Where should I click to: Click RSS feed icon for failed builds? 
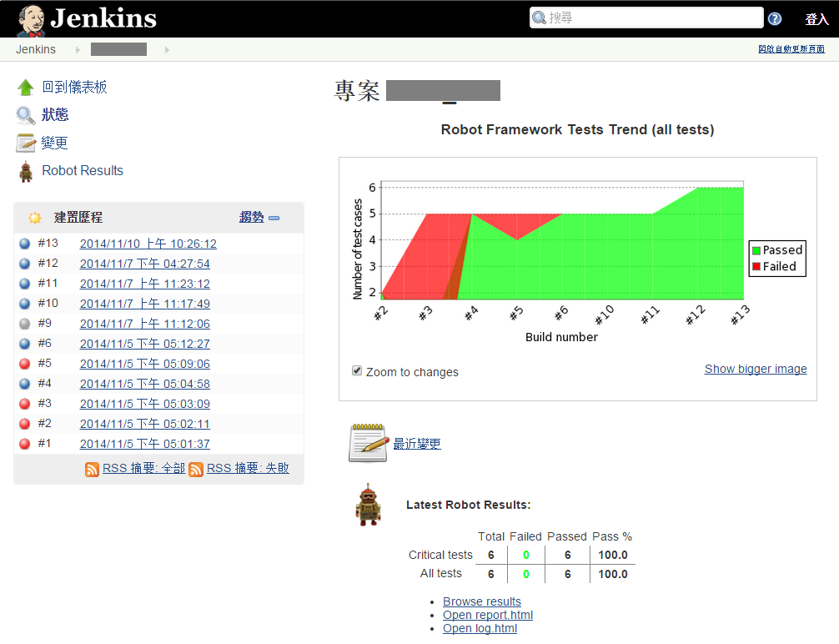(x=196, y=470)
